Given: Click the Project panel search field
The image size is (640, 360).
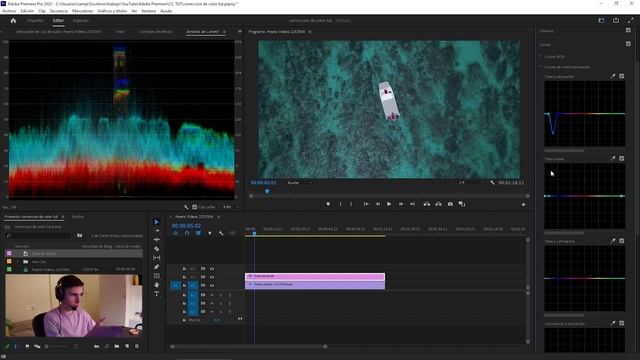Looking at the screenshot, I should click(39, 236).
